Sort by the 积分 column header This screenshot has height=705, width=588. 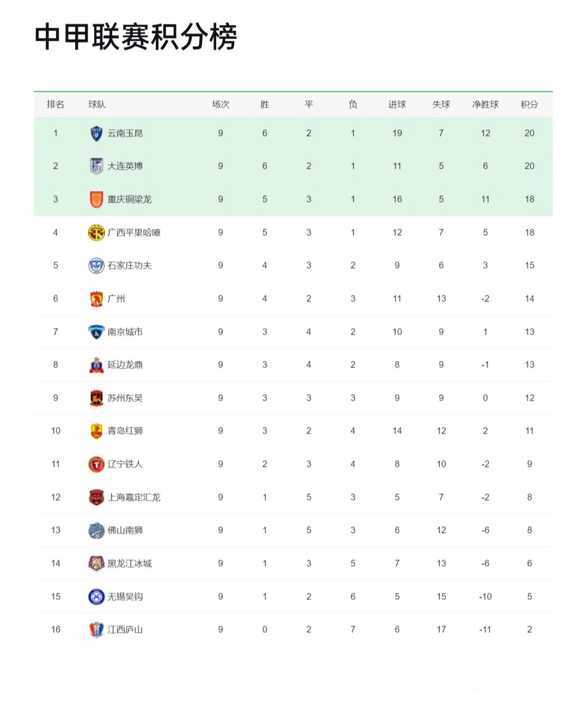coord(529,105)
